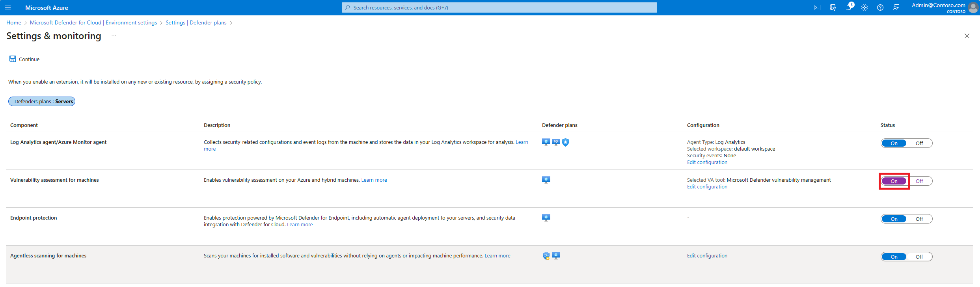The height and width of the screenshot is (287, 980).
Task: Click the Admin account avatar
Action: pos(973,7)
